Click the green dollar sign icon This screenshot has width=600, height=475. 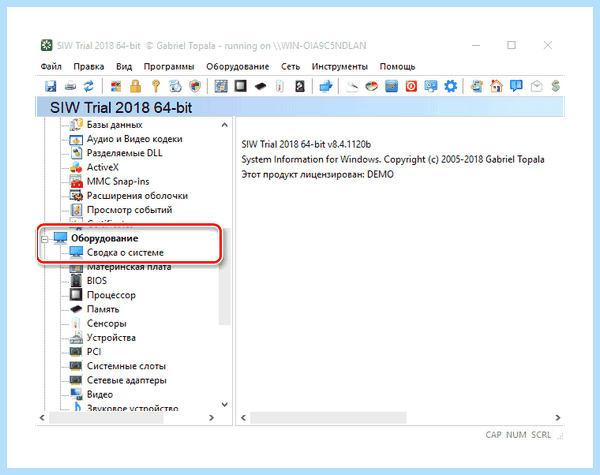(x=556, y=86)
